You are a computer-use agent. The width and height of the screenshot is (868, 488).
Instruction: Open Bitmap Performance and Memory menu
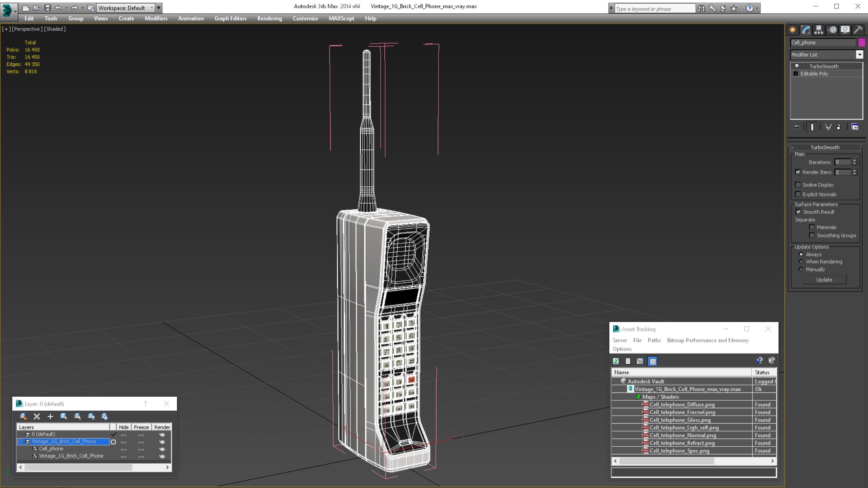[x=708, y=340]
